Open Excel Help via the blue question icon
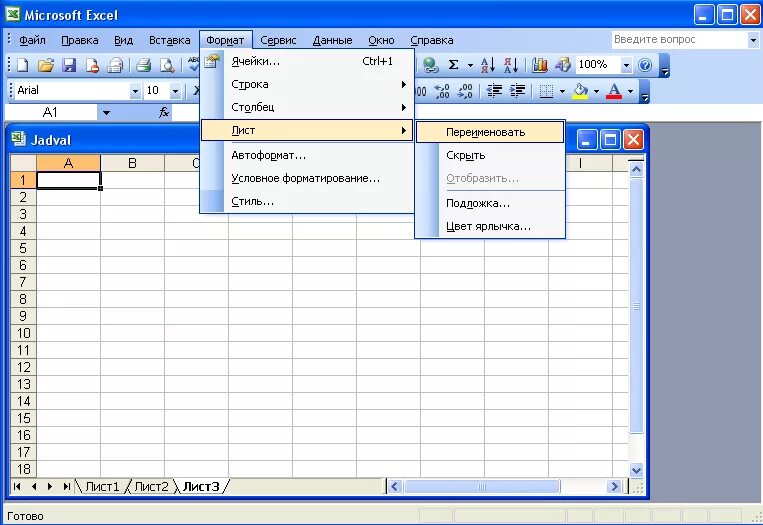Image resolution: width=763 pixels, height=525 pixels. 645,65
